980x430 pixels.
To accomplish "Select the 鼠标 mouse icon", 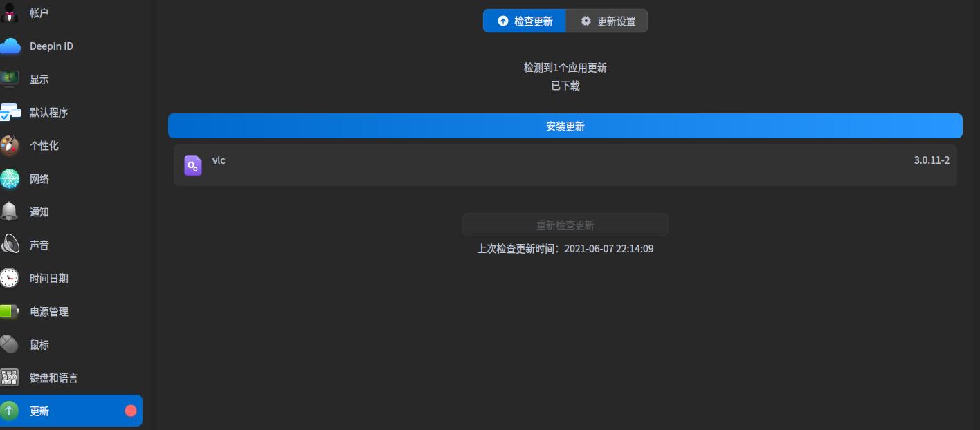I will (x=10, y=344).
